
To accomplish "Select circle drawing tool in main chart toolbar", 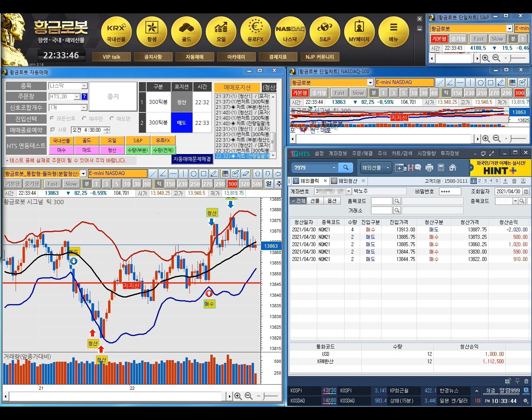I will tap(194, 173).
